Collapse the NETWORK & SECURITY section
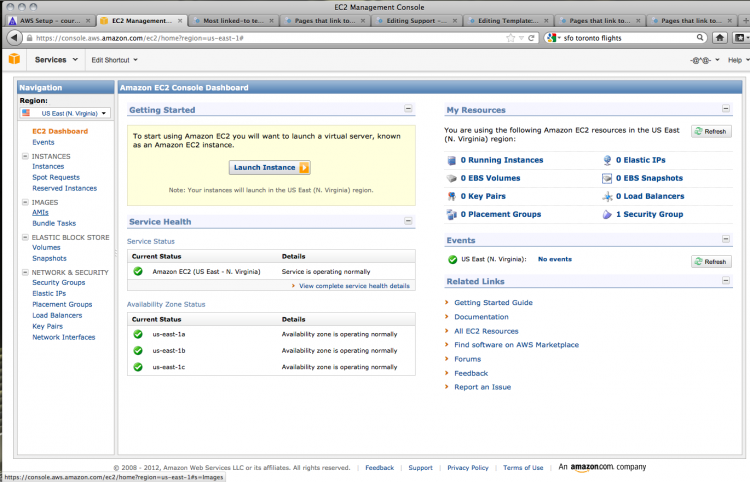 point(25,272)
